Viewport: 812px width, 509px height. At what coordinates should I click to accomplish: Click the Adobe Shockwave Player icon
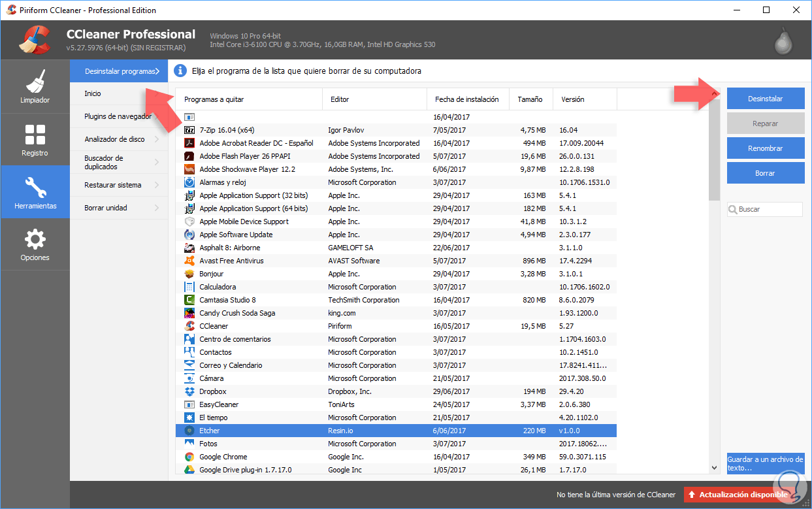coord(189,169)
